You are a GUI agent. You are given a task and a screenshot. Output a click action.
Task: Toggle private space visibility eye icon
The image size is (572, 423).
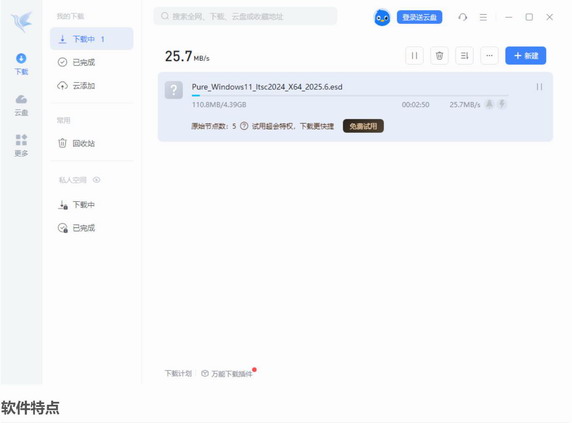(x=96, y=180)
